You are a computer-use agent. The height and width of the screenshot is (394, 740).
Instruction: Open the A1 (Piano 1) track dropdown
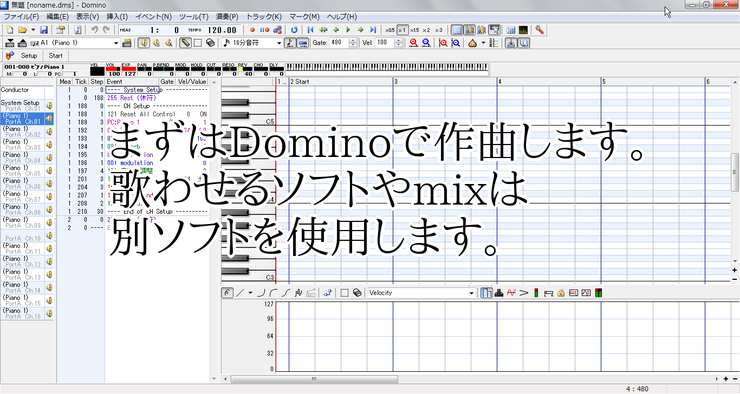coord(116,43)
